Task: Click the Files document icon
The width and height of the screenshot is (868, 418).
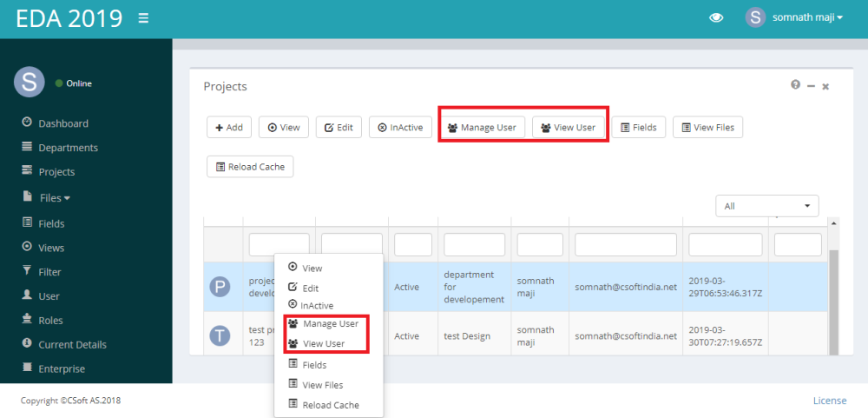Action: pos(27,196)
